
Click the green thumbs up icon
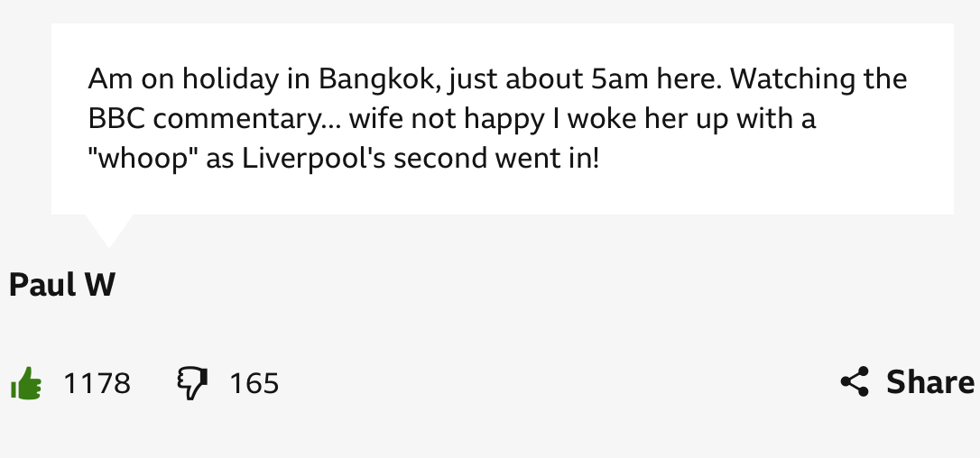(26, 383)
